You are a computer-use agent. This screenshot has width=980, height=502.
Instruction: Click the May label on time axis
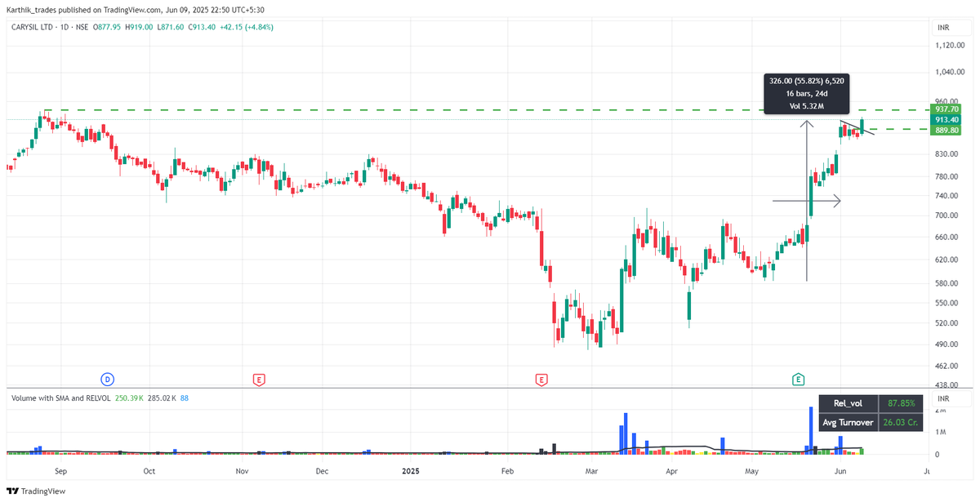click(x=752, y=471)
